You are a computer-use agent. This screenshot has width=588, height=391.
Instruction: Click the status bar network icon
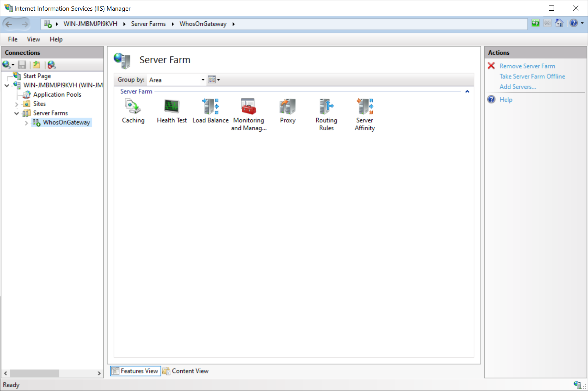click(577, 384)
